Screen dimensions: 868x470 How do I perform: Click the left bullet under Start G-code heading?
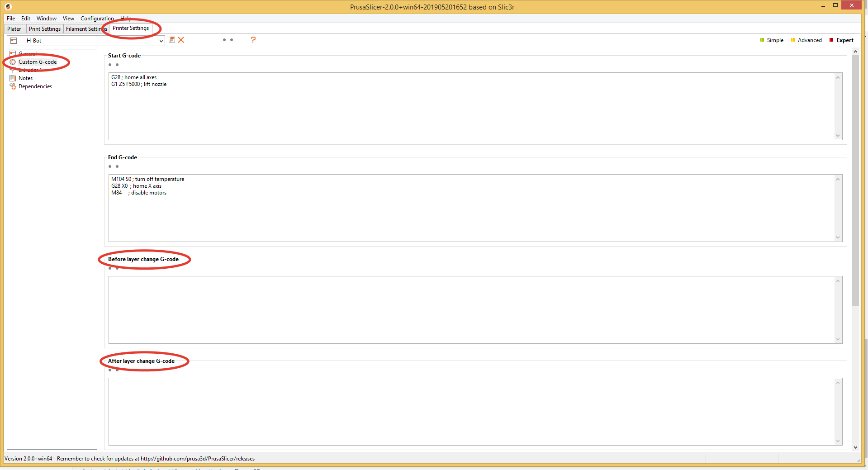[x=110, y=65]
